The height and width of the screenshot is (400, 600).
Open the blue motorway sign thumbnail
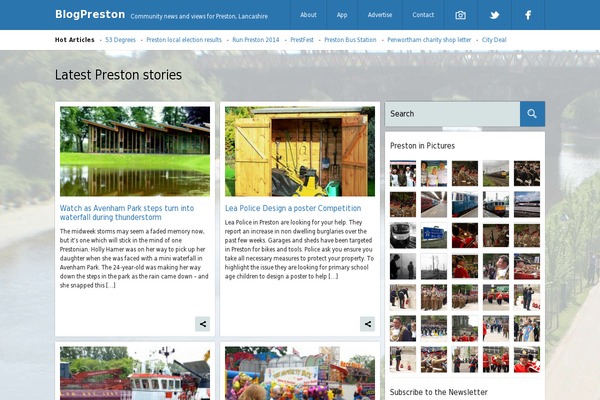click(434, 235)
